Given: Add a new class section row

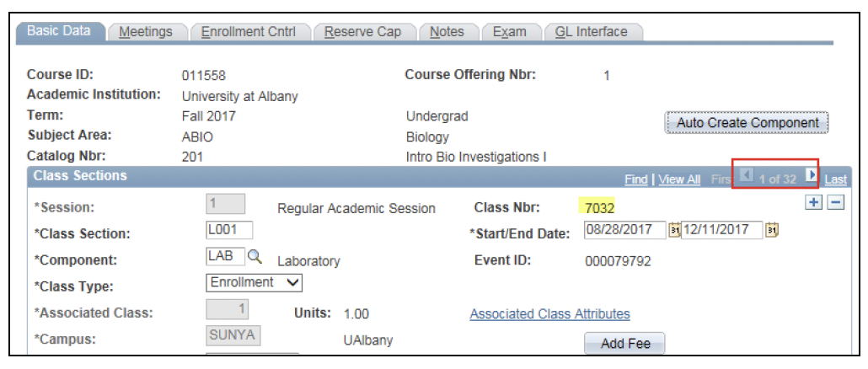Looking at the screenshot, I should pyautogui.click(x=813, y=205).
